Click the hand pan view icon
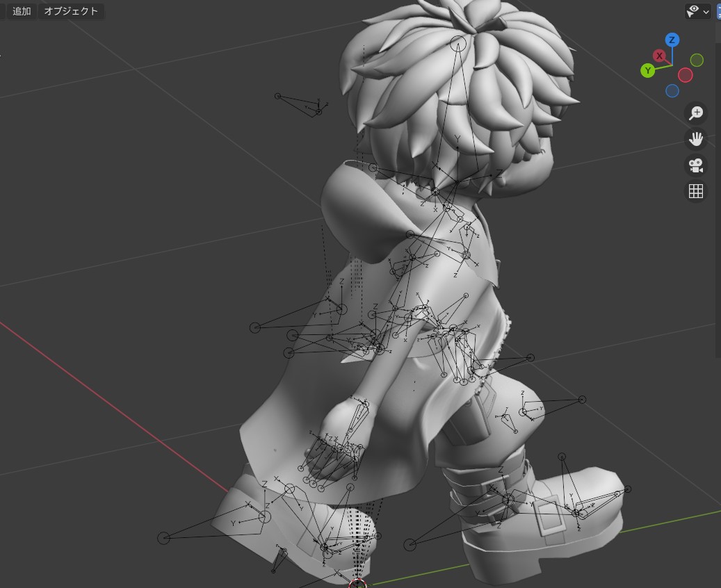 pyautogui.click(x=696, y=139)
